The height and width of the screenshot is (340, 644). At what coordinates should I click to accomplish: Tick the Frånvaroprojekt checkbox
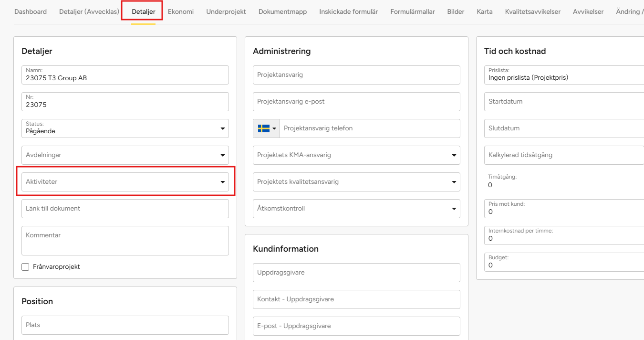pyautogui.click(x=26, y=267)
